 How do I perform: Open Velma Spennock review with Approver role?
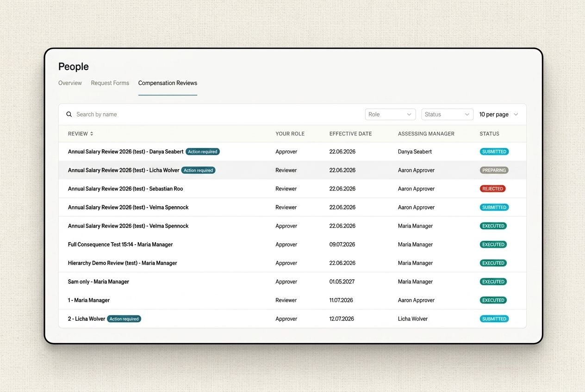coord(128,226)
